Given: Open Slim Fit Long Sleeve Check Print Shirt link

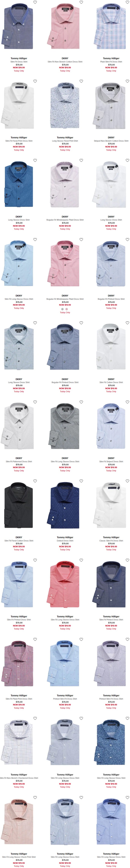Looking at the screenshot, I should 19,857.
